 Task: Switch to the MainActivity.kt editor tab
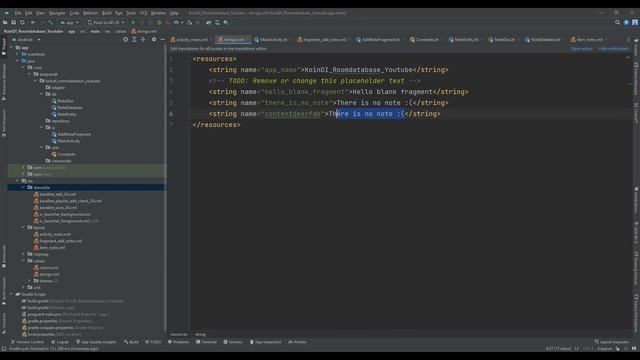pos(271,40)
